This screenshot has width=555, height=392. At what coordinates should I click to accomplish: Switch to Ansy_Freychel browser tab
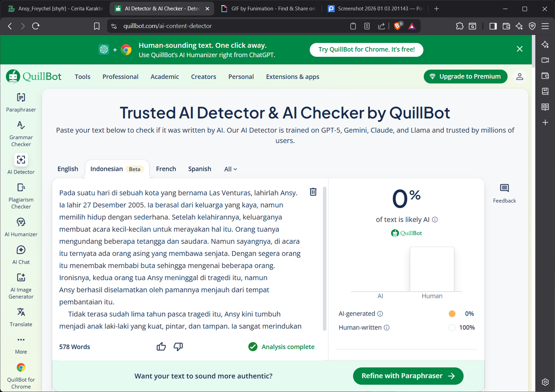(x=55, y=9)
